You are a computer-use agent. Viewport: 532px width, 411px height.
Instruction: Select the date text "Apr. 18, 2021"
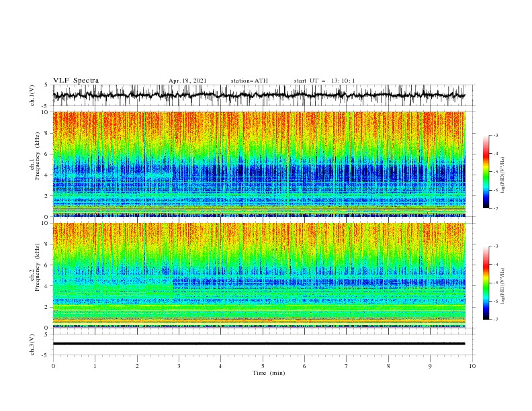coord(187,81)
